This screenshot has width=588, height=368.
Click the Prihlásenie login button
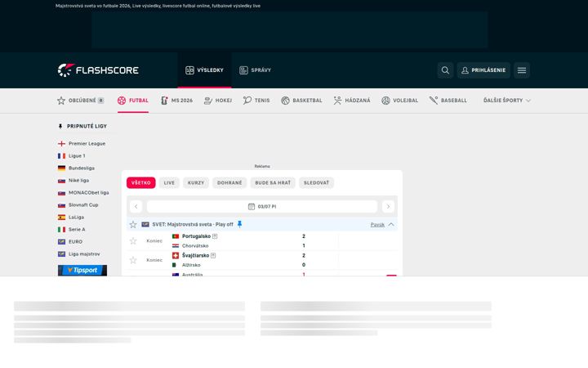483,70
